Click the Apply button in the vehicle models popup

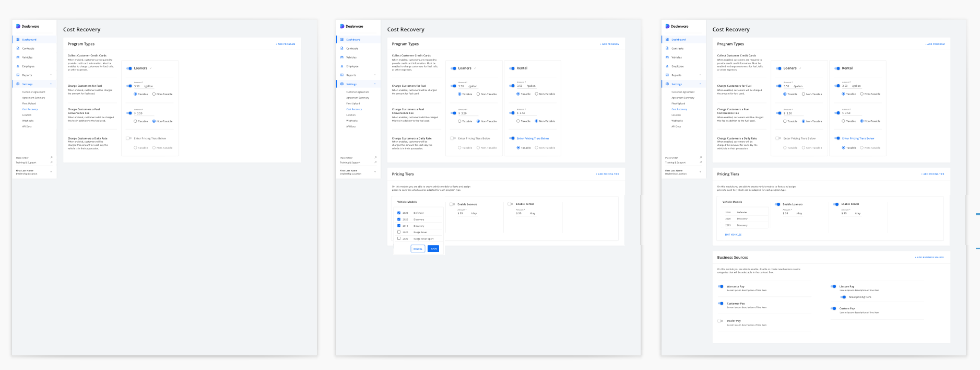pos(433,249)
